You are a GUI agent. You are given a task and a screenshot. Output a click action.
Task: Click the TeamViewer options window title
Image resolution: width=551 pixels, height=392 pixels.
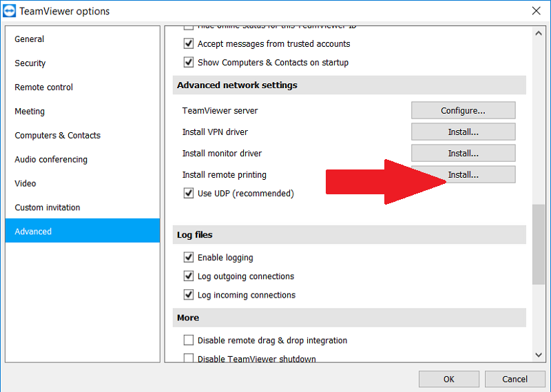[64, 11]
